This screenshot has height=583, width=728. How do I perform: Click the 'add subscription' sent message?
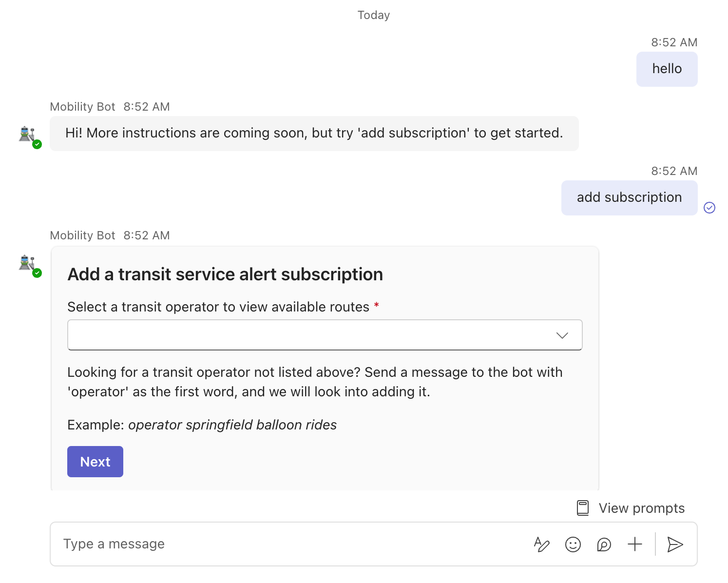coord(629,197)
